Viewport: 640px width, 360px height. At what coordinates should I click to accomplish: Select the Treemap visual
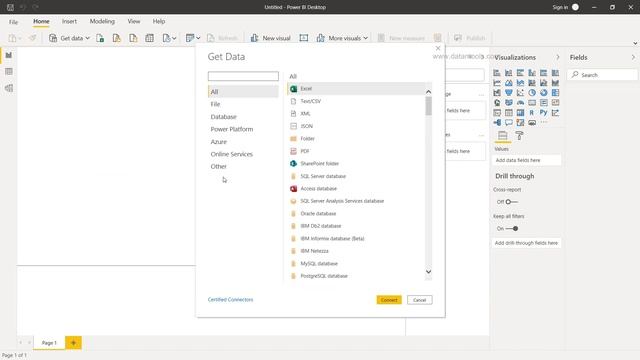555,93
